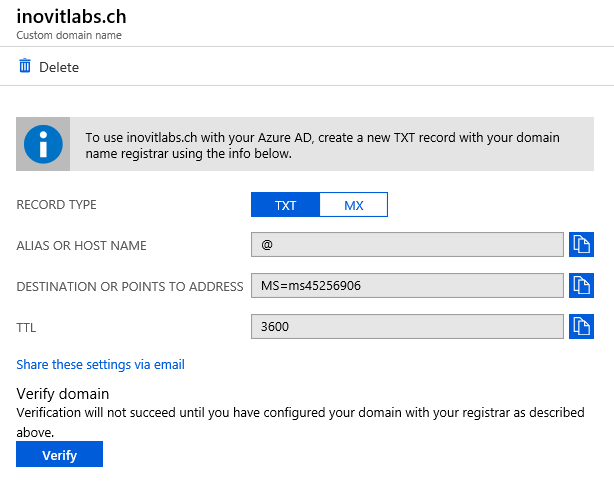Open Share these settings via email link
The height and width of the screenshot is (486, 614).
(x=100, y=365)
